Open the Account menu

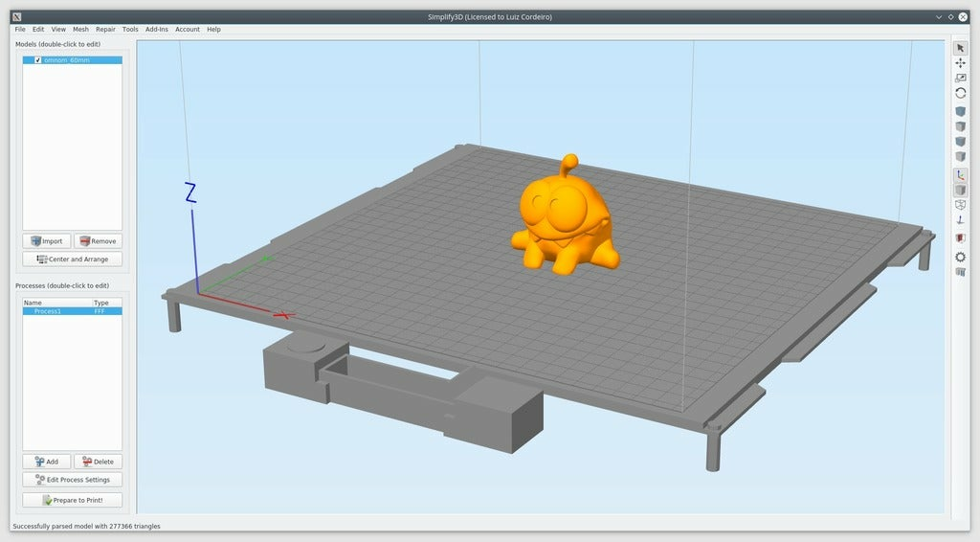click(x=187, y=30)
